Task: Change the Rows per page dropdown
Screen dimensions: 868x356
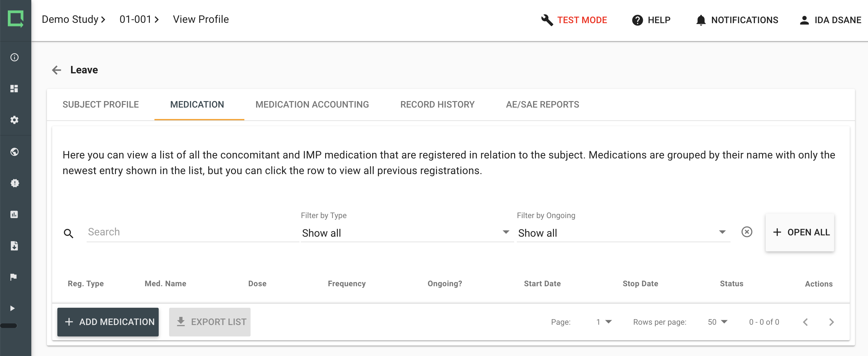Action: point(717,322)
